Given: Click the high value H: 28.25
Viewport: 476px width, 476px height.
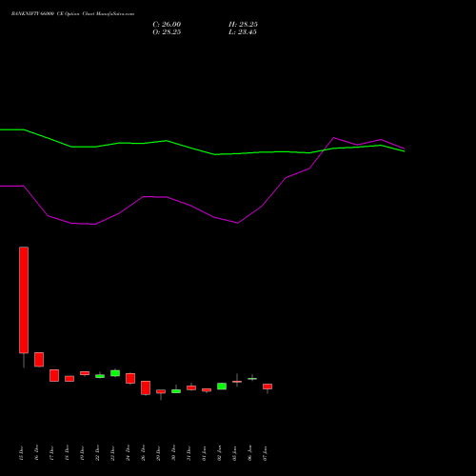Looking at the screenshot, I should coord(243,25).
